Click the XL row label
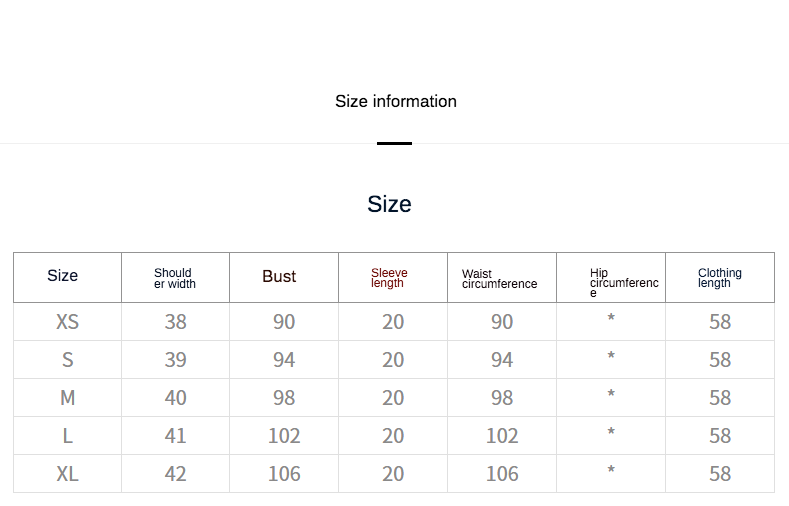 (67, 474)
